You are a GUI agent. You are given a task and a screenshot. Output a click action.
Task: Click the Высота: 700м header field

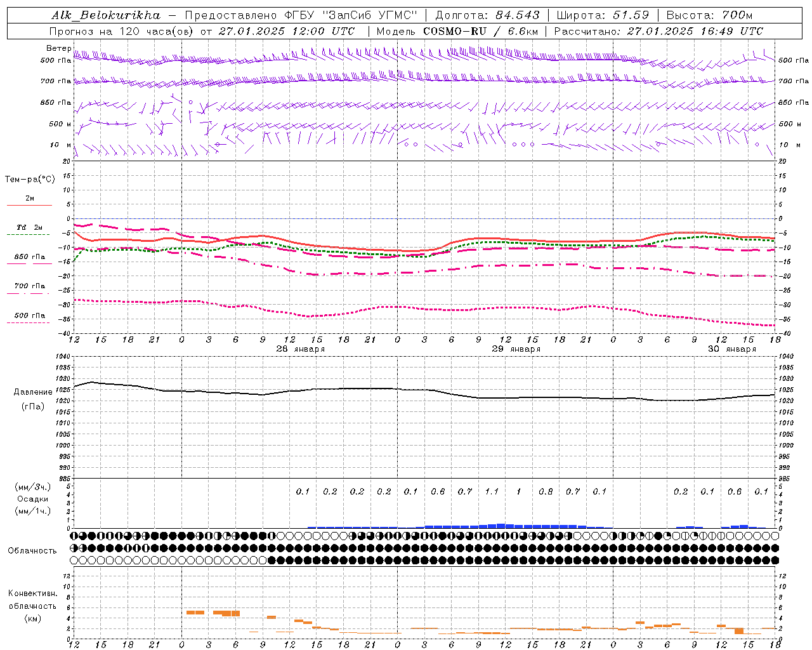tap(709, 15)
